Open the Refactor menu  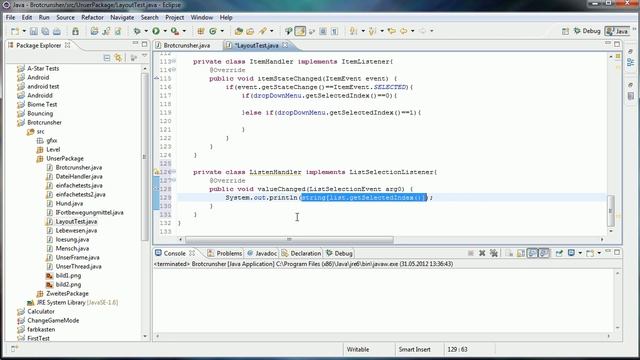point(92,18)
